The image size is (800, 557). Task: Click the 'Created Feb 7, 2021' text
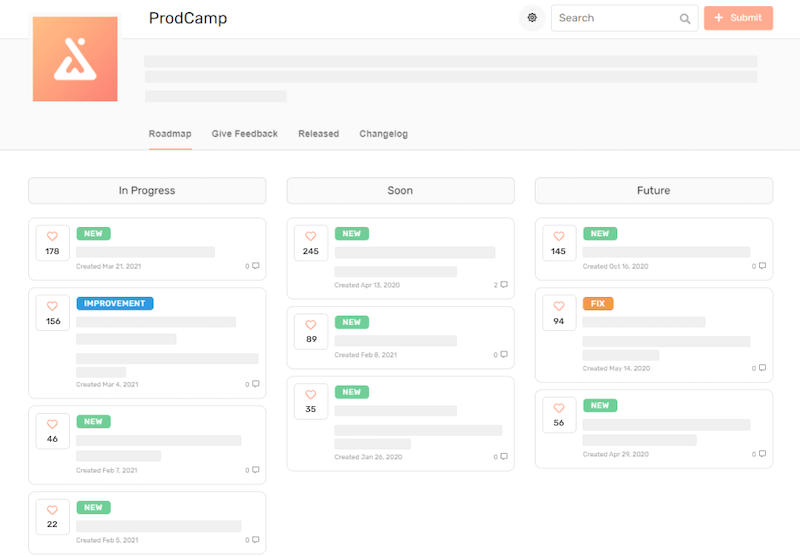pyautogui.click(x=107, y=470)
